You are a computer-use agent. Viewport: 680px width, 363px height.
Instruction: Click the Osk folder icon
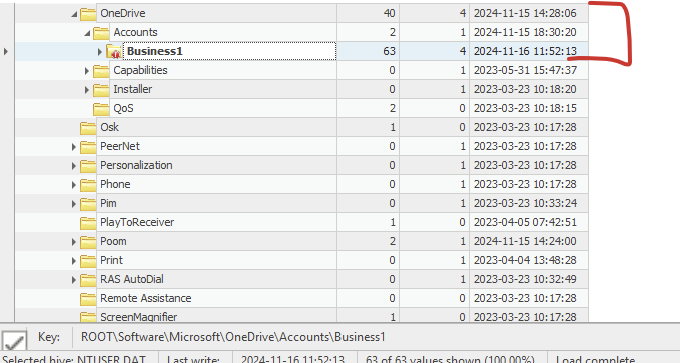88,128
